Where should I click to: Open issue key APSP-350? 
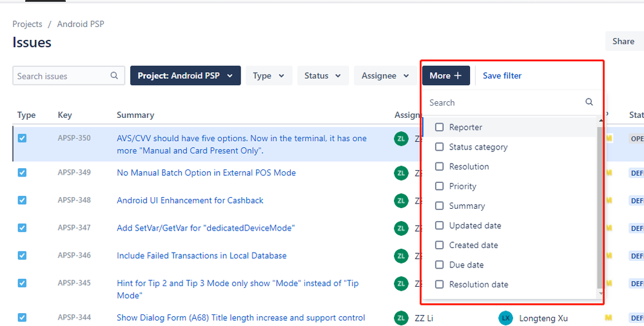(x=74, y=138)
